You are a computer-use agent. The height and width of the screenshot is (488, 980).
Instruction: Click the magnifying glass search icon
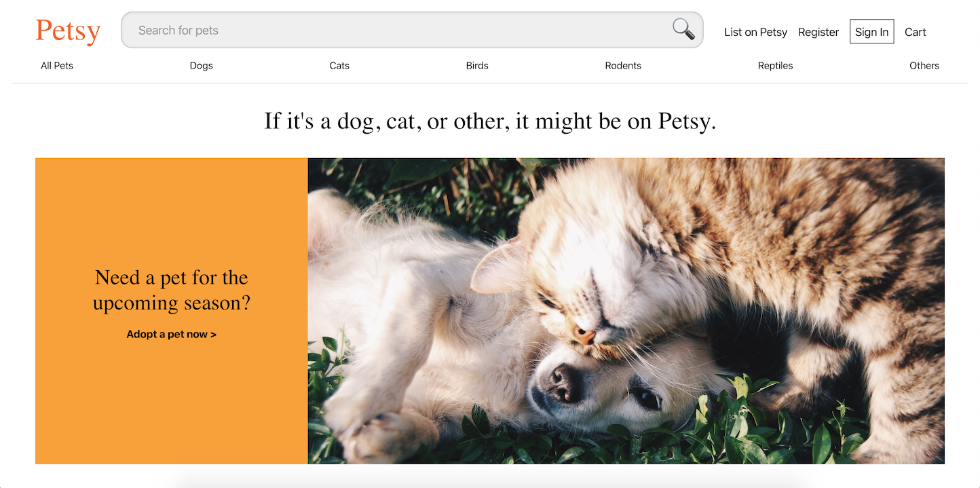point(683,29)
